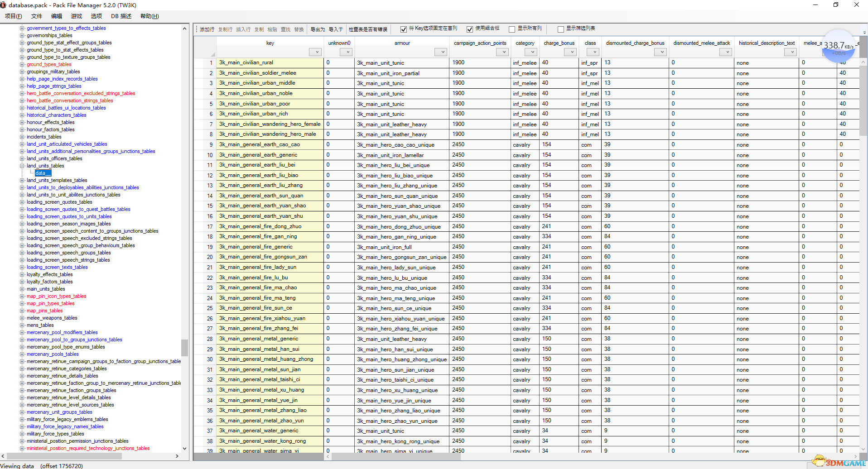Open the unknown0 column filter dropdown
The height and width of the screenshot is (469, 868).
(347, 52)
